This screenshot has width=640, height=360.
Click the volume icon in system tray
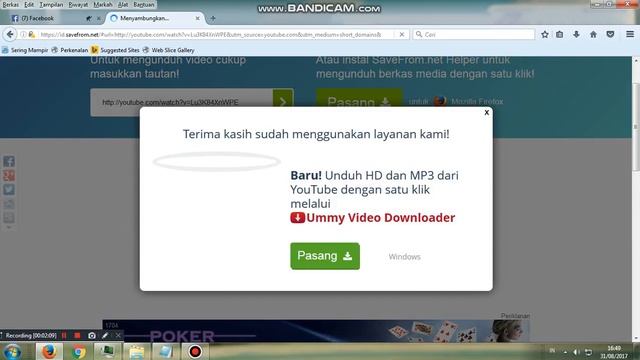(576, 352)
